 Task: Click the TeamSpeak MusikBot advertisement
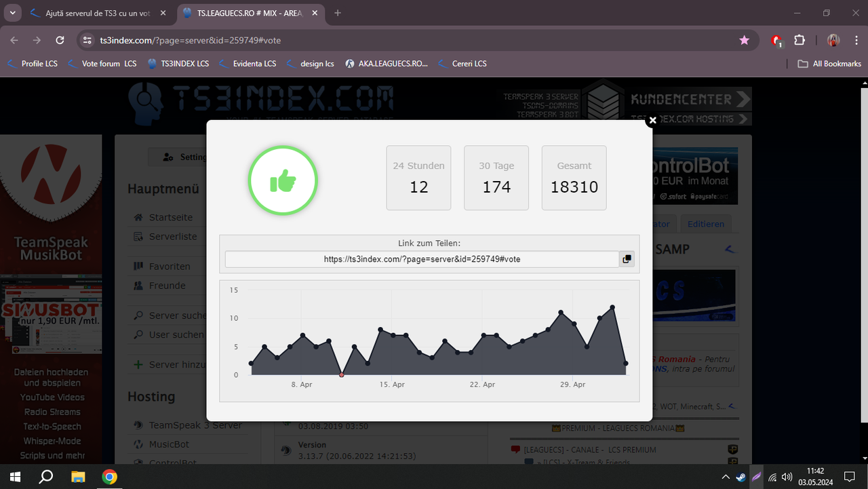(x=51, y=203)
